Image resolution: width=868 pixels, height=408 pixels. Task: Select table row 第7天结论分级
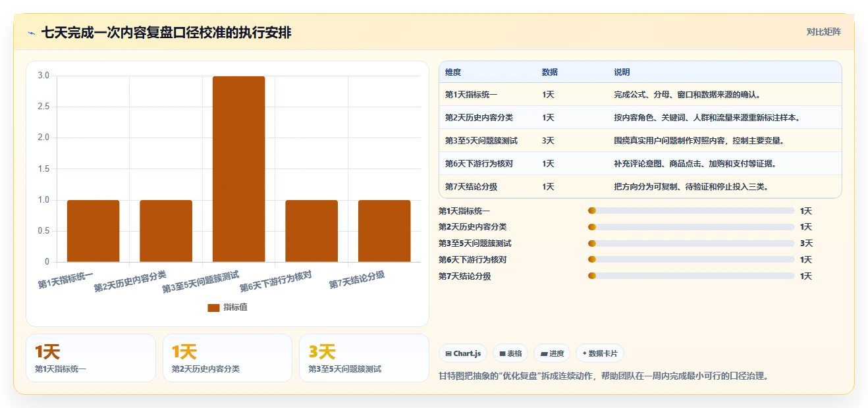640,187
